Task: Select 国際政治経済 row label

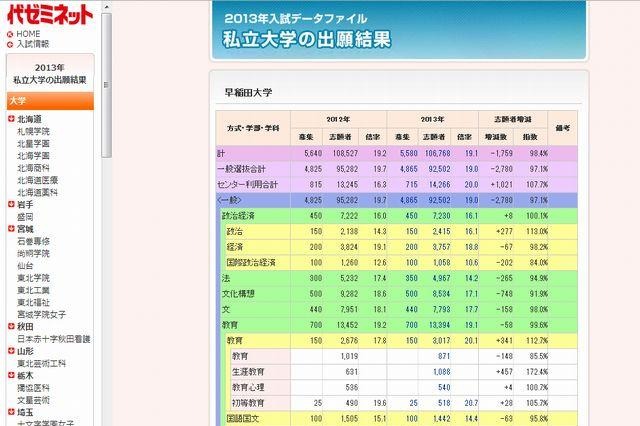Action: click(x=251, y=262)
